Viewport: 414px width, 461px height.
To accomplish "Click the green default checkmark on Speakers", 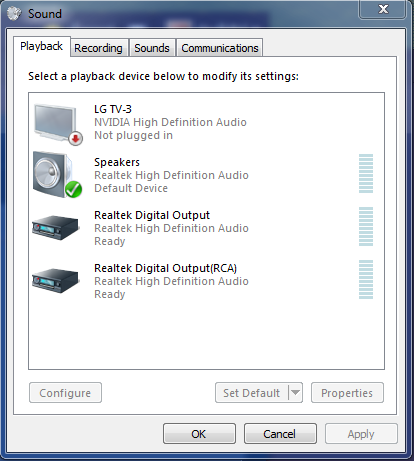I will (73, 189).
